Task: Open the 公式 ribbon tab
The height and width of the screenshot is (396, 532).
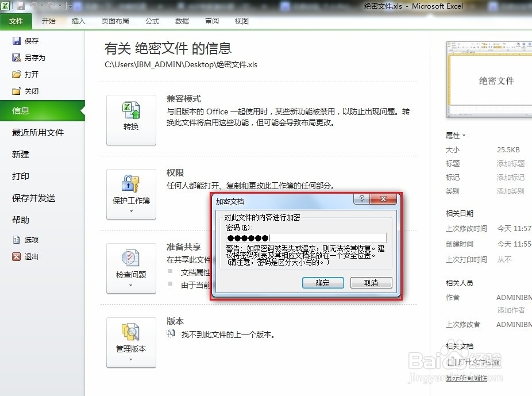Action: (152, 21)
